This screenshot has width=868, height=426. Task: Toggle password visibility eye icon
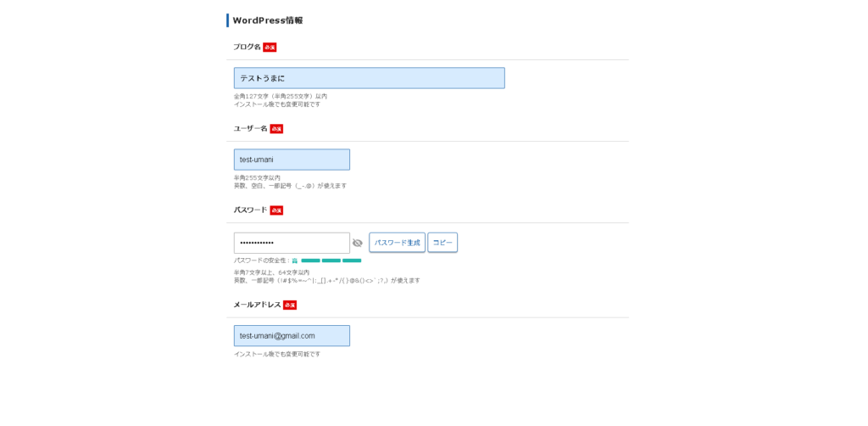tap(358, 243)
